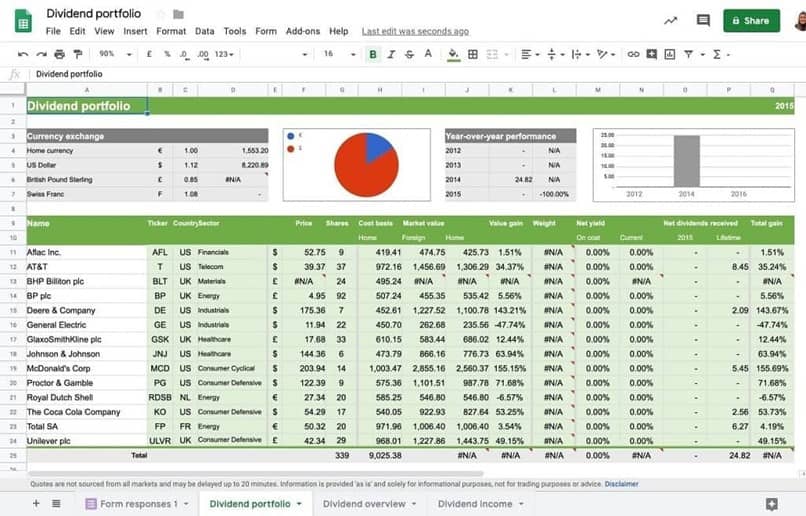Click the Redo icon
The width and height of the screenshot is (806, 516).
coord(41,54)
